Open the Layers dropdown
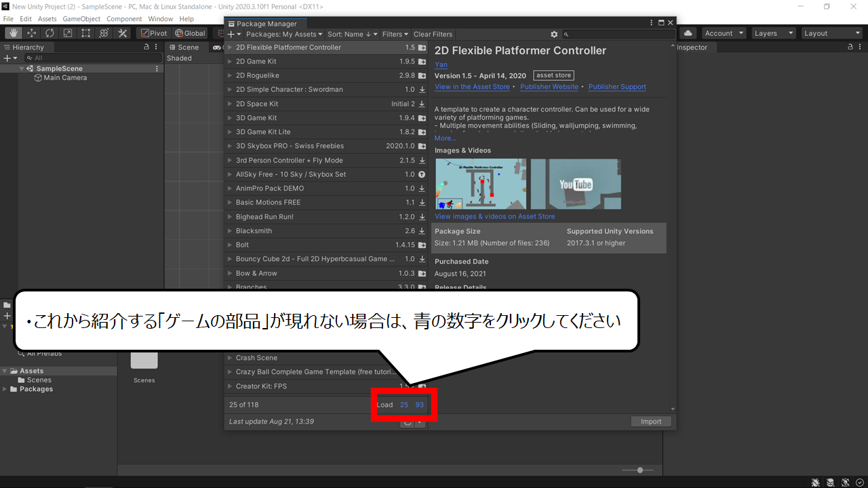Viewport: 868px width, 488px height. (773, 33)
